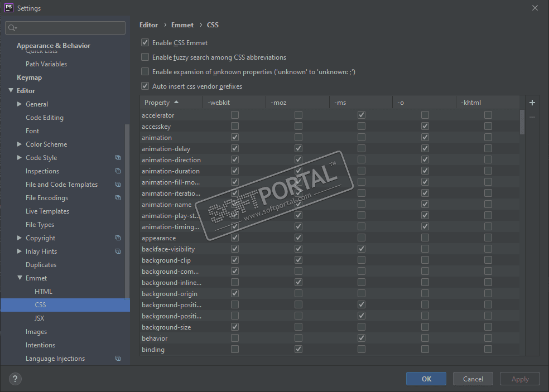Open the Images settings page
Screen dimensions: 549x392
point(36,332)
